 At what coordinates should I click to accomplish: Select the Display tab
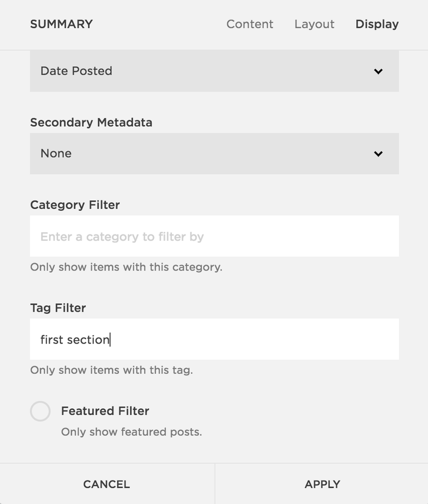[377, 24]
